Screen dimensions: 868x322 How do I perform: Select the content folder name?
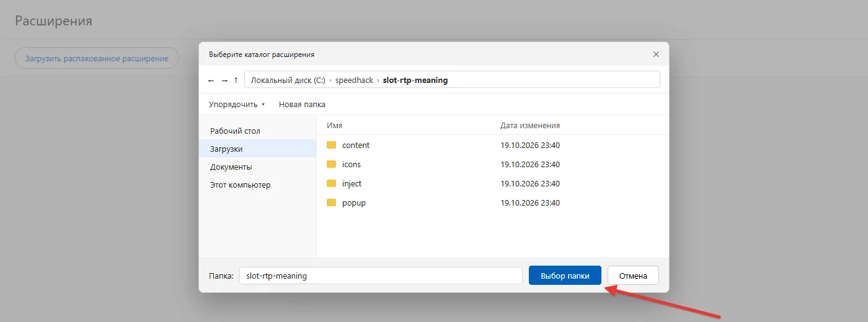356,146
